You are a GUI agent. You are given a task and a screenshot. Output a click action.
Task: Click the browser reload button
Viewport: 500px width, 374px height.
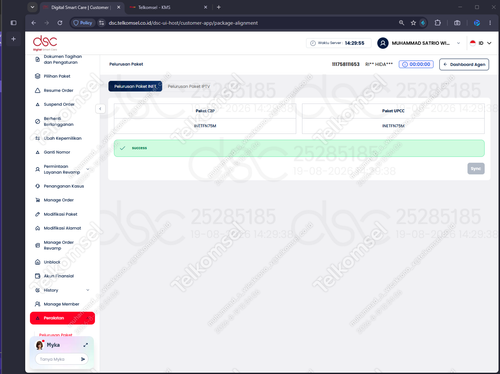[60, 23]
